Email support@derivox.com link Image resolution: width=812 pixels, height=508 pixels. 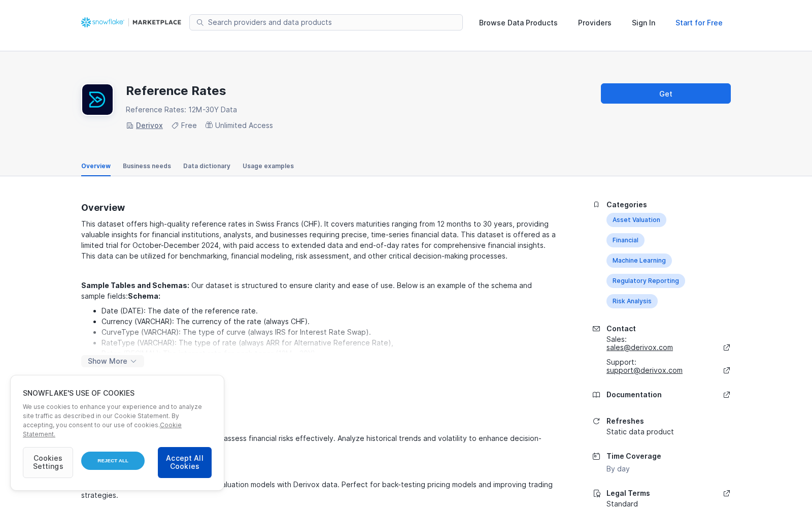pos(645,370)
